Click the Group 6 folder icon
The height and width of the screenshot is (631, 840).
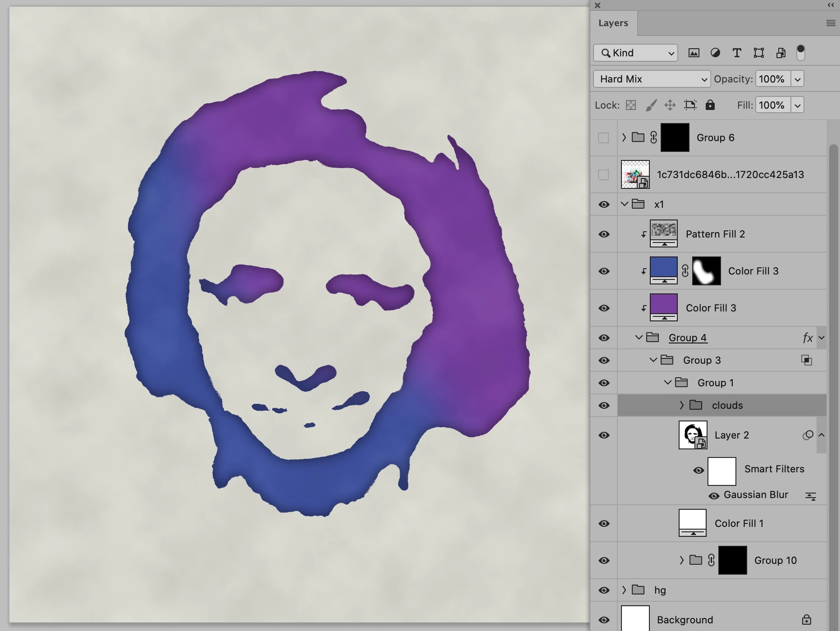(638, 137)
